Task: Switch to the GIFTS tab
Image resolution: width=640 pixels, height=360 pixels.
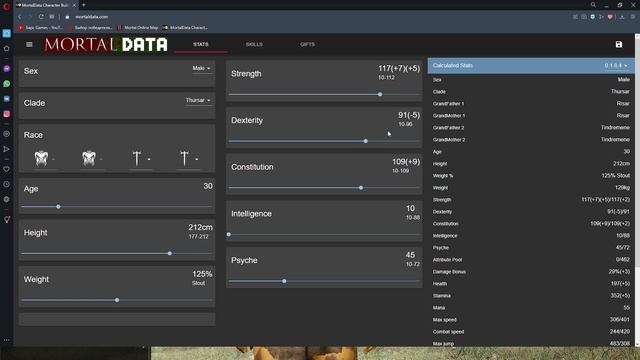Action: [x=307, y=44]
